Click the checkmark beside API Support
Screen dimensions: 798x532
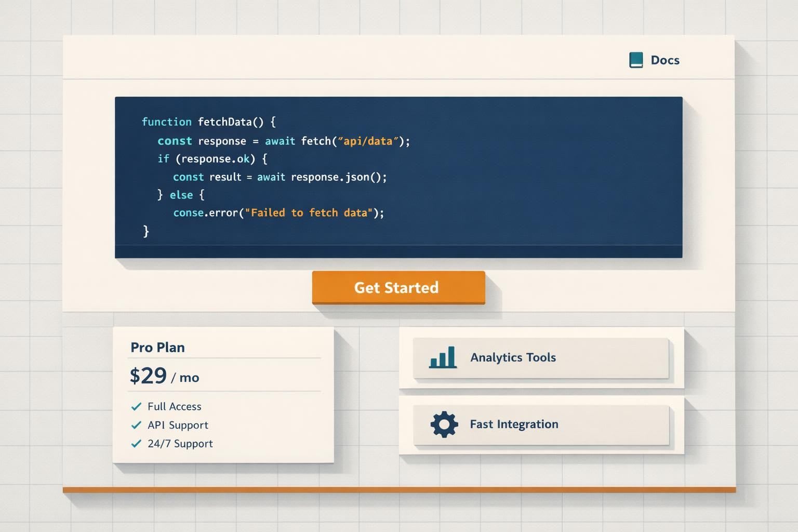(136, 425)
